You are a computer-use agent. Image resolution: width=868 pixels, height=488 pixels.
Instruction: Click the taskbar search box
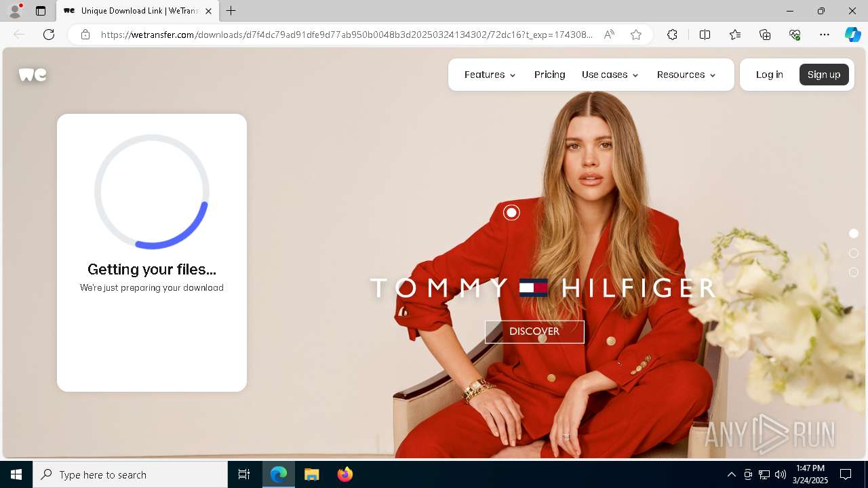pyautogui.click(x=130, y=474)
